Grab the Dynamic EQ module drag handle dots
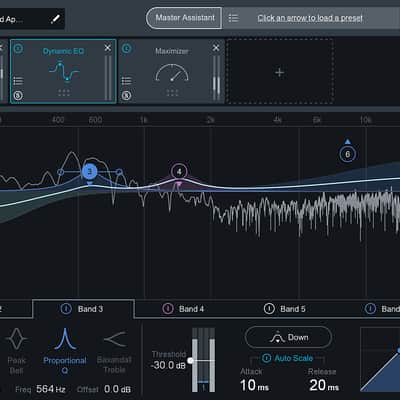 [x=64, y=93]
